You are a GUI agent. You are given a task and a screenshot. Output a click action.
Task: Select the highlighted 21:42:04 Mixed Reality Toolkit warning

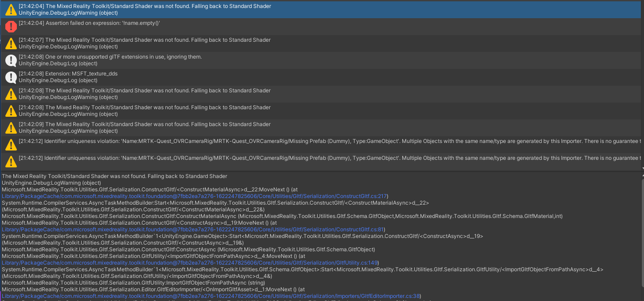pos(177,9)
